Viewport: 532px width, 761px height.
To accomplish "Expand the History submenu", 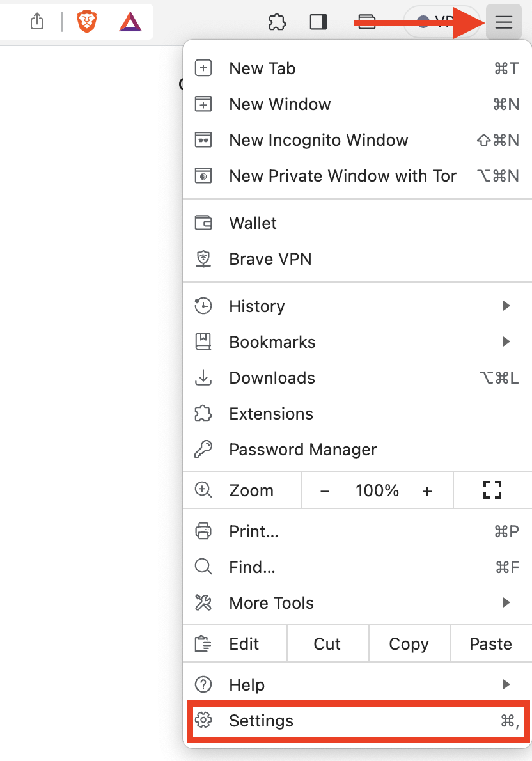I will 256,306.
